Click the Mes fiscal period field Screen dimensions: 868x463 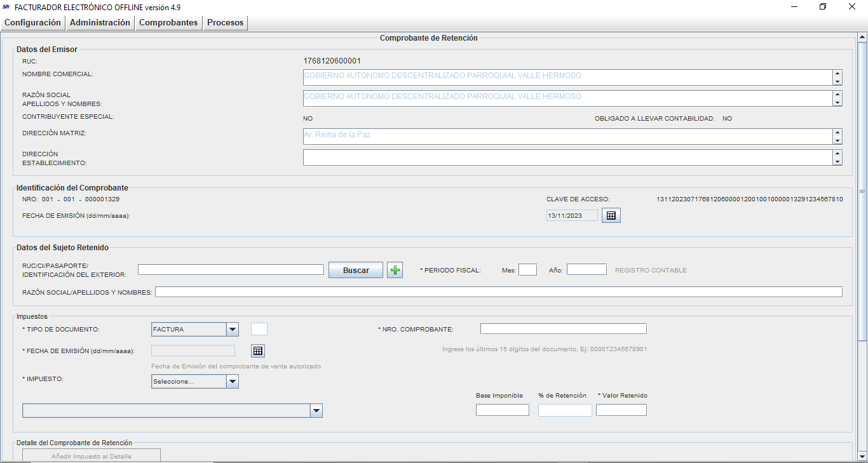coord(527,270)
